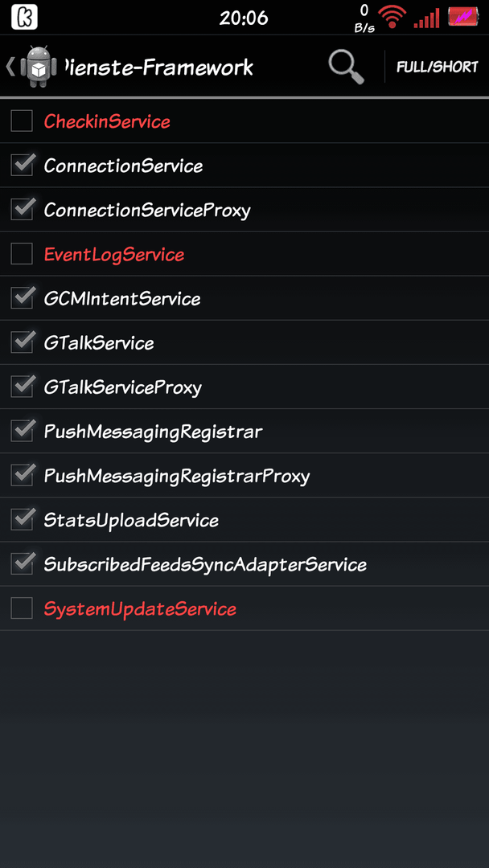The width and height of the screenshot is (489, 868).
Task: Select SubscribedFeedsSyncAdapterService entry
Action: pos(244,563)
